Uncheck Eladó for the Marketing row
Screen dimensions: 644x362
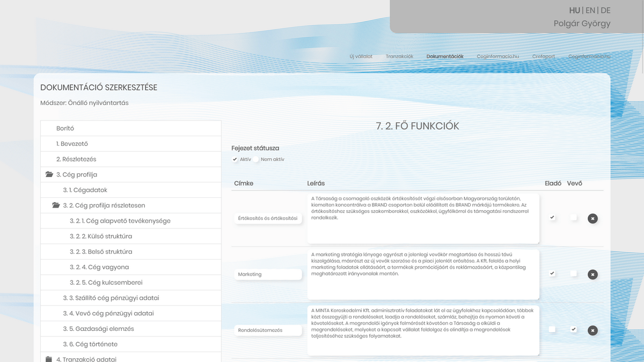pyautogui.click(x=552, y=274)
